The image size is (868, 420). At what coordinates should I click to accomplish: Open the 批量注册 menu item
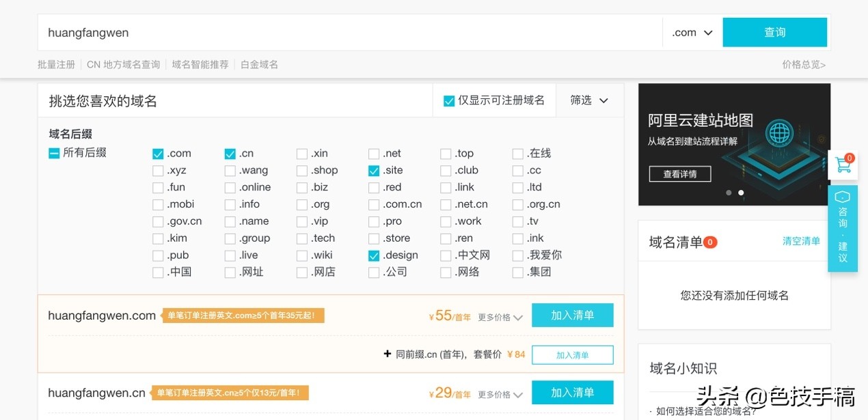56,64
